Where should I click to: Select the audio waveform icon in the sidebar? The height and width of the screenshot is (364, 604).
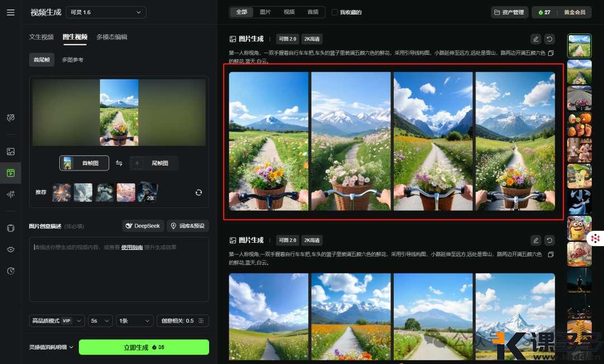coord(11,194)
